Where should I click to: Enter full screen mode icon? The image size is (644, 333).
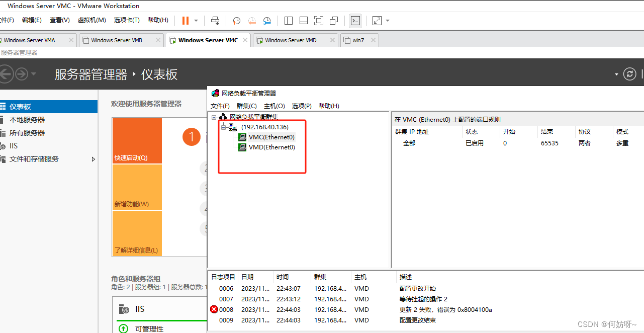click(x=318, y=21)
